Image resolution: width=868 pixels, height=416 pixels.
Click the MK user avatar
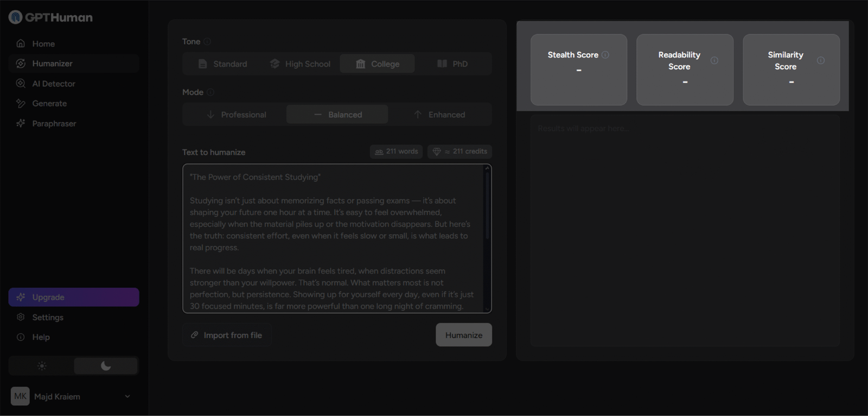pyautogui.click(x=20, y=396)
